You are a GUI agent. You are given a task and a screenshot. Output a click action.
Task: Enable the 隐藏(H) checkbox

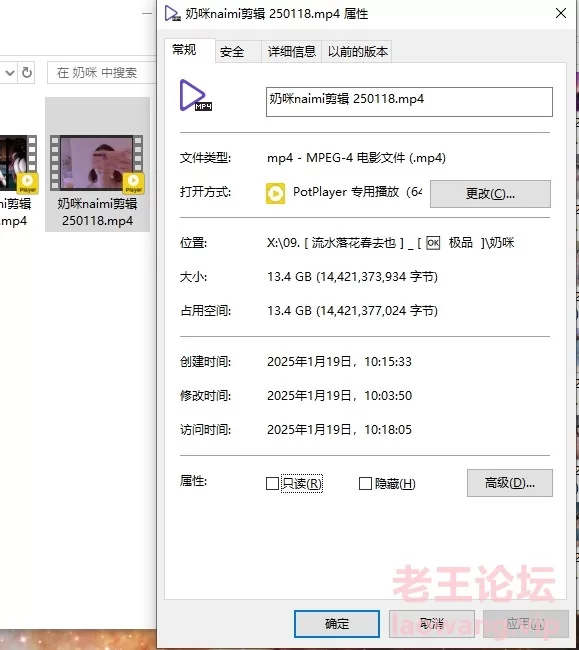(x=365, y=483)
